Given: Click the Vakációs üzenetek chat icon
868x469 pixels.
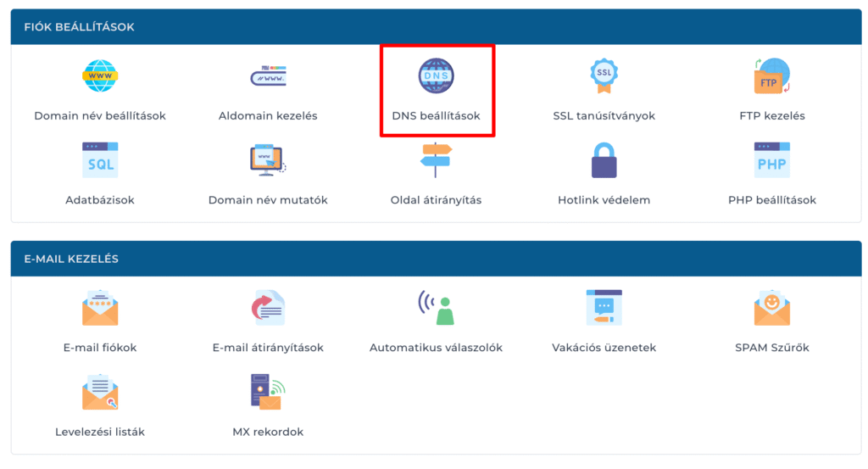Looking at the screenshot, I should [604, 308].
